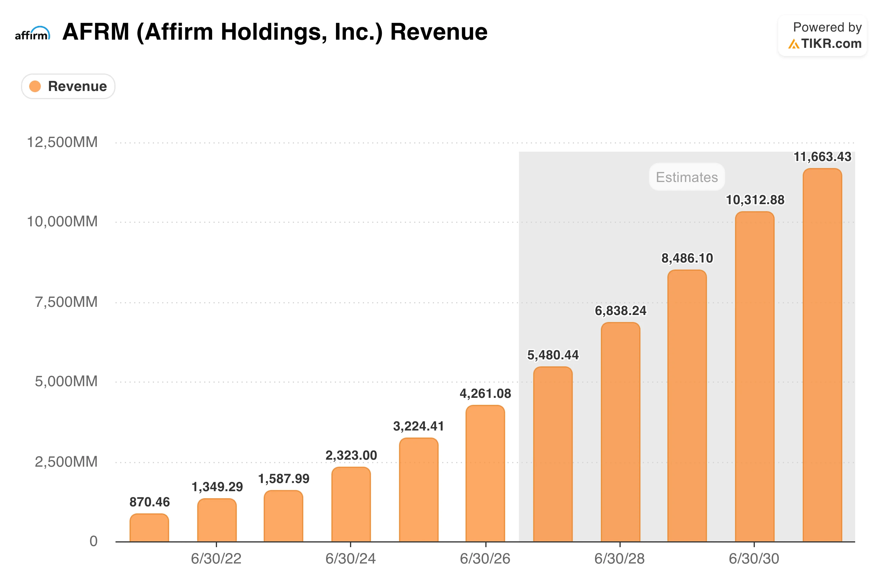Select the 10,312.88 estimate bar

click(755, 377)
